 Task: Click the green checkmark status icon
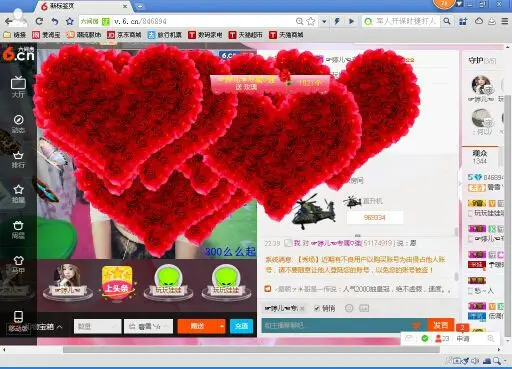[x=425, y=339]
